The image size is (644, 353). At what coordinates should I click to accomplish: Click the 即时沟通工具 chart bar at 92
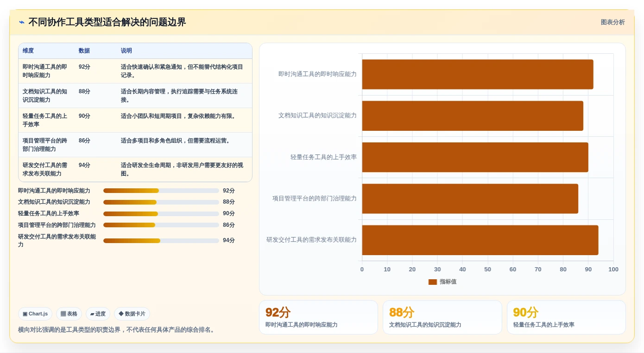click(478, 74)
